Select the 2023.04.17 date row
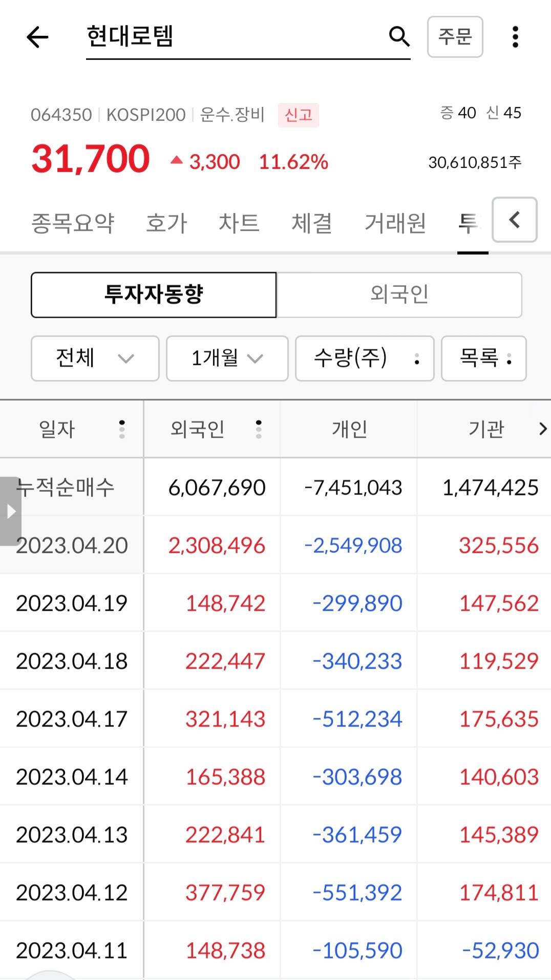The height and width of the screenshot is (980, 551). 72,719
